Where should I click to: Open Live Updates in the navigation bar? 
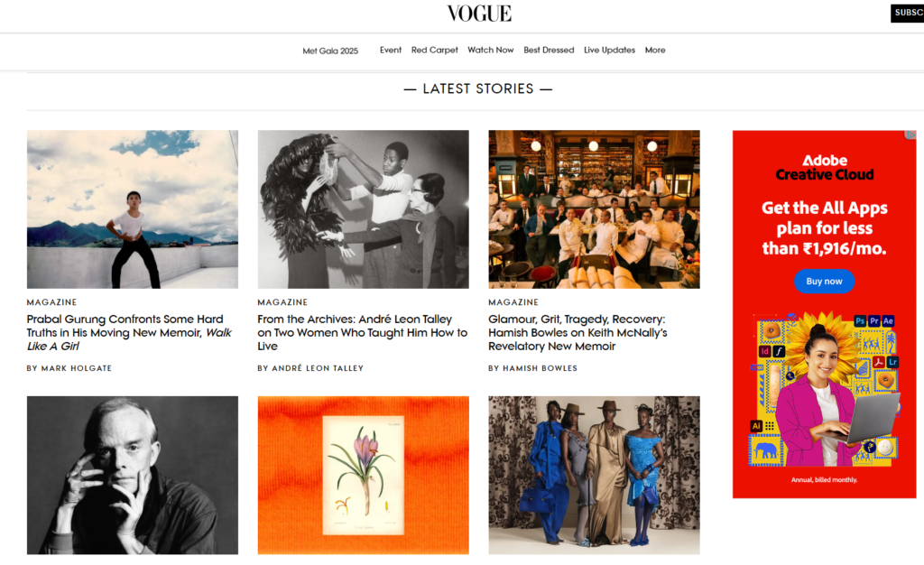pos(609,50)
